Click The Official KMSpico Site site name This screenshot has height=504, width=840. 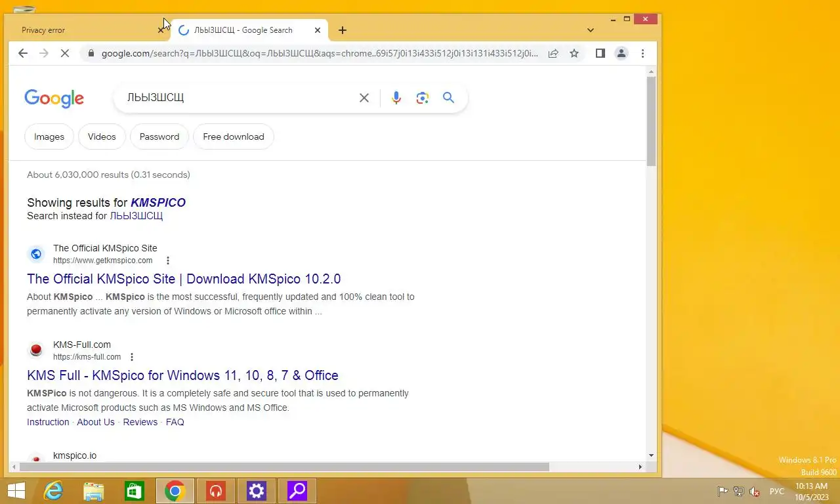pyautogui.click(x=105, y=248)
